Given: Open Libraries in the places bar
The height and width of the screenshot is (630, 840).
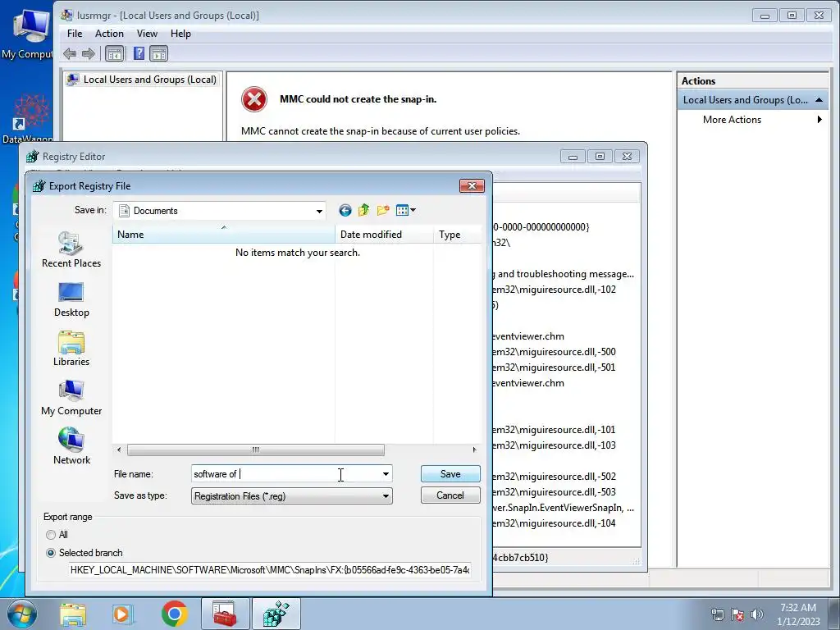Looking at the screenshot, I should (x=71, y=349).
